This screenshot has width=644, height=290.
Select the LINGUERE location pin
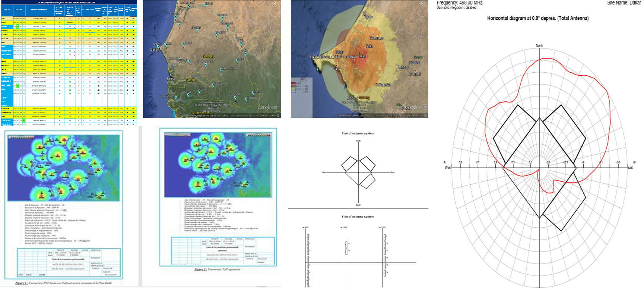pos(196,30)
